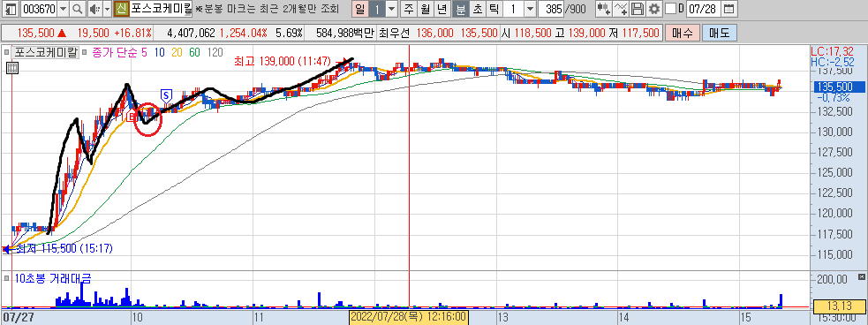868x325 pixels.
Task: Click the green 신 badge icon
Action: [x=122, y=9]
